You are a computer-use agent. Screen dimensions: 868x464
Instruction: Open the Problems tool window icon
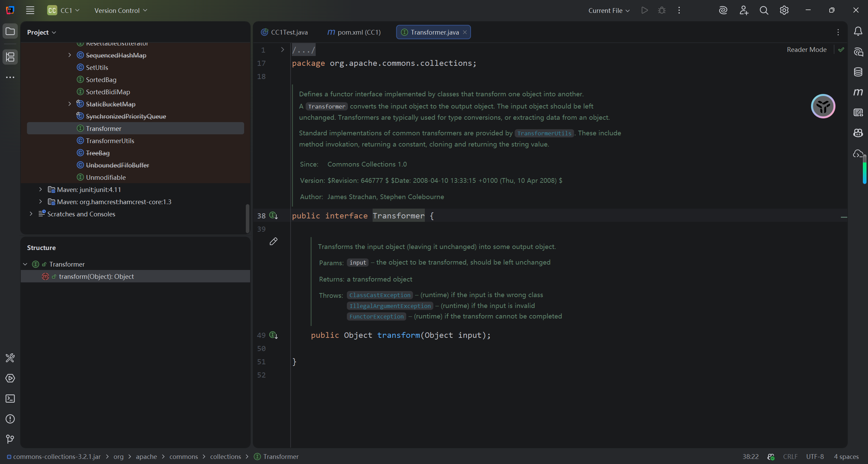coord(10,419)
